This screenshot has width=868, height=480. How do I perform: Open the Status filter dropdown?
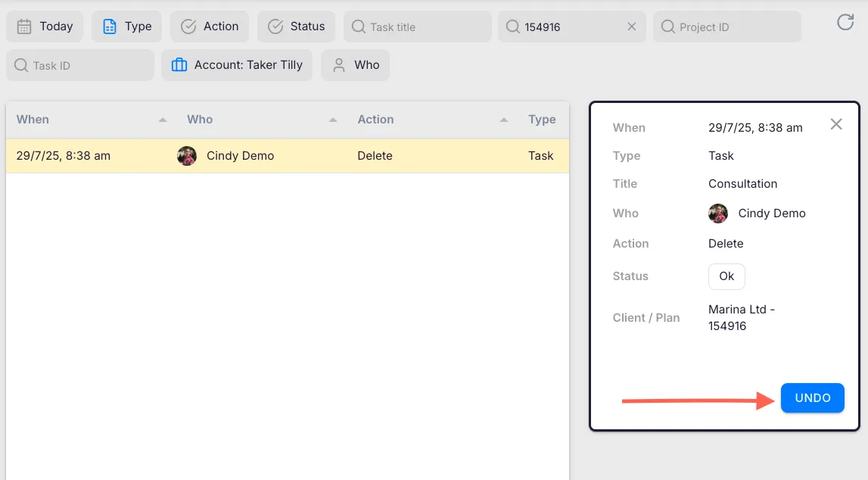(x=296, y=26)
